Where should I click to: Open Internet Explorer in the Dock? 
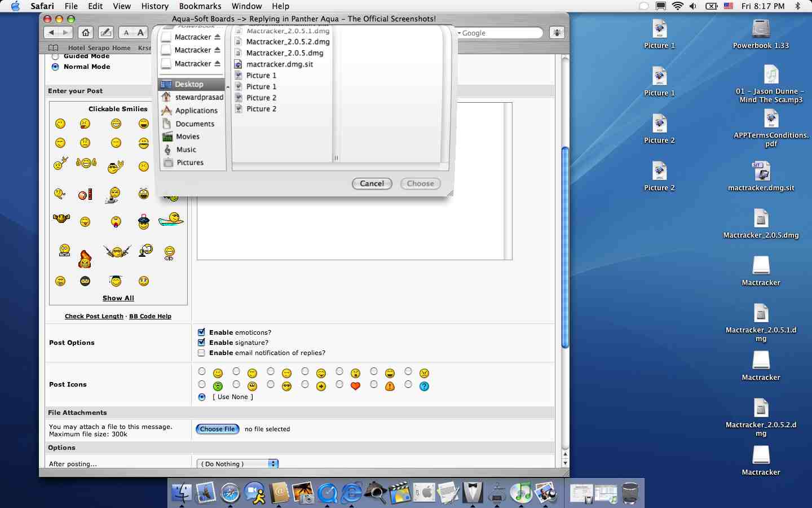coord(352,493)
